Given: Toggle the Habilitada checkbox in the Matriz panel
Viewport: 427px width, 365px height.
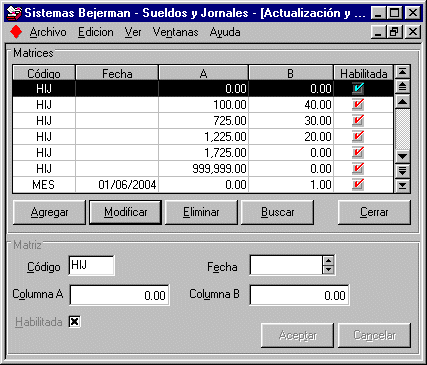Looking at the screenshot, I should point(74,322).
